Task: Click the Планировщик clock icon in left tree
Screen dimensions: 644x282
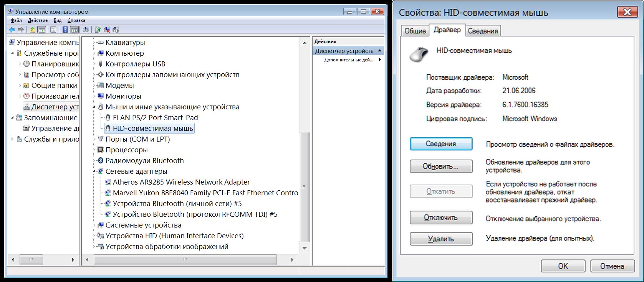Action: 26,64
